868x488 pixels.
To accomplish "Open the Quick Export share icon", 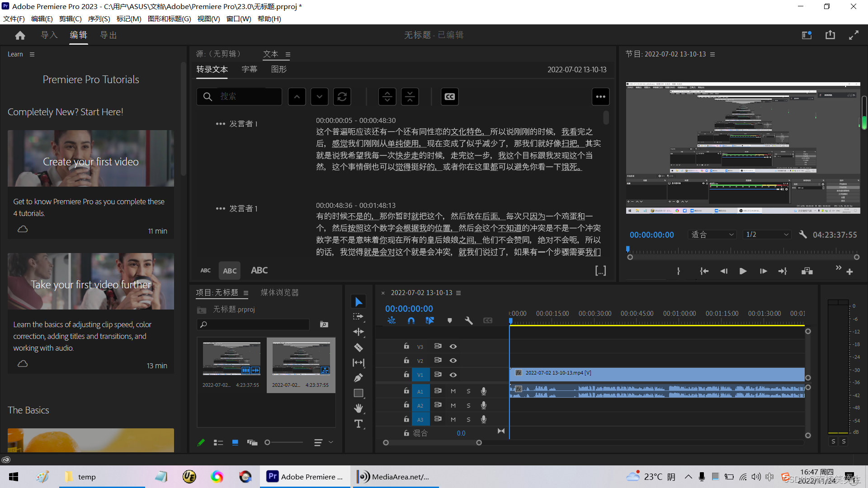I will pyautogui.click(x=830, y=35).
